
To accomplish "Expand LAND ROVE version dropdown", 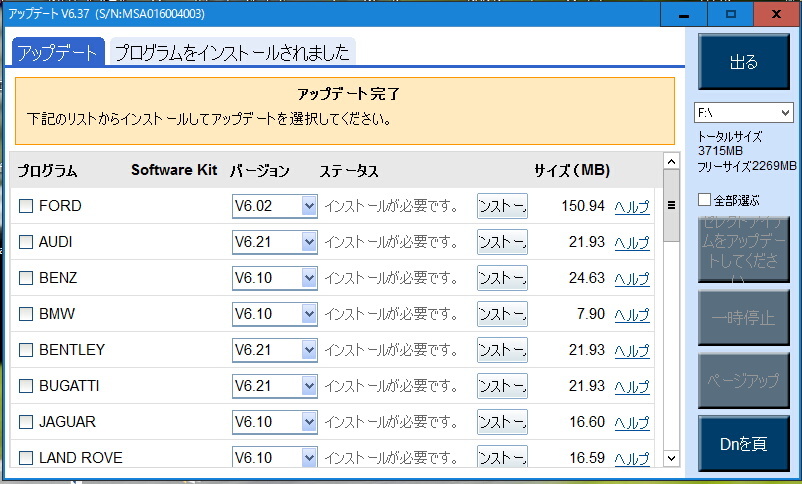I will tap(275, 456).
